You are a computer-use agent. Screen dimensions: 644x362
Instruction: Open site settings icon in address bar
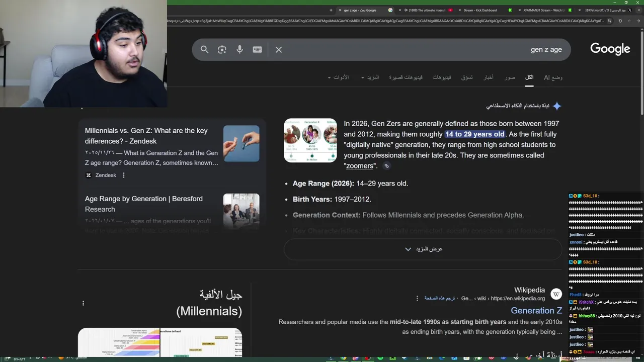(x=610, y=21)
